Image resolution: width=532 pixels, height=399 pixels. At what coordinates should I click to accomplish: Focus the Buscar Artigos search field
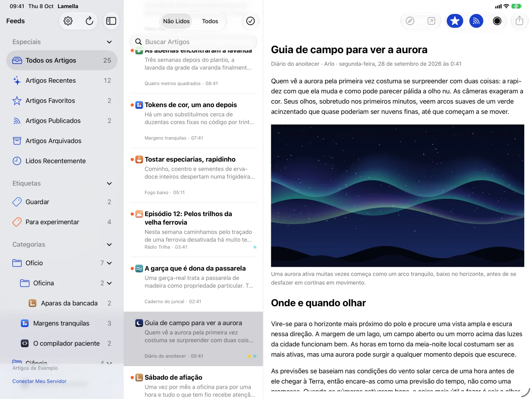[193, 42]
